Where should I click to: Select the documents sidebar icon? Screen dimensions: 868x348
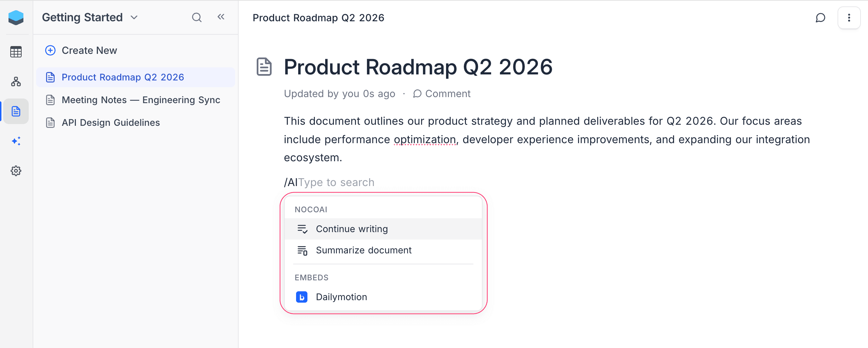tap(16, 111)
